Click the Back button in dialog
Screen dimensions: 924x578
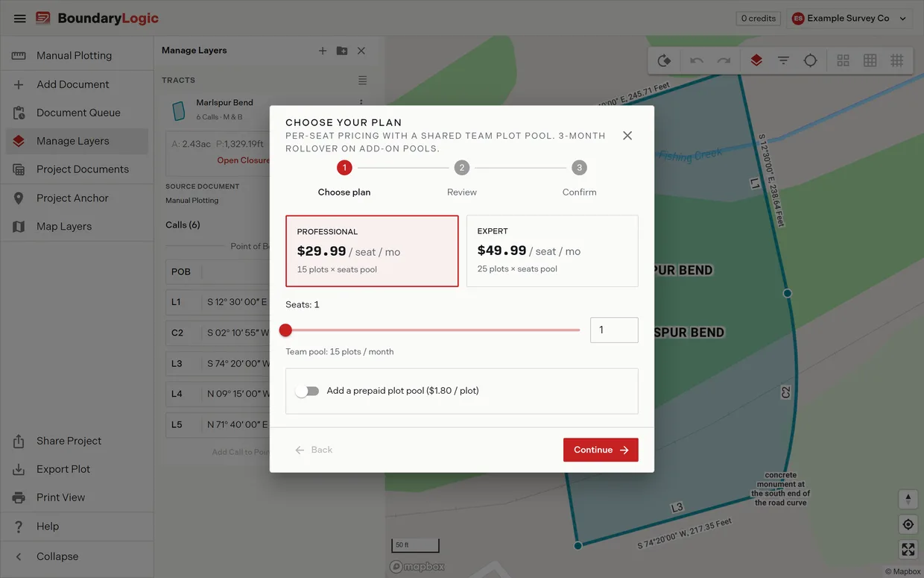point(314,450)
